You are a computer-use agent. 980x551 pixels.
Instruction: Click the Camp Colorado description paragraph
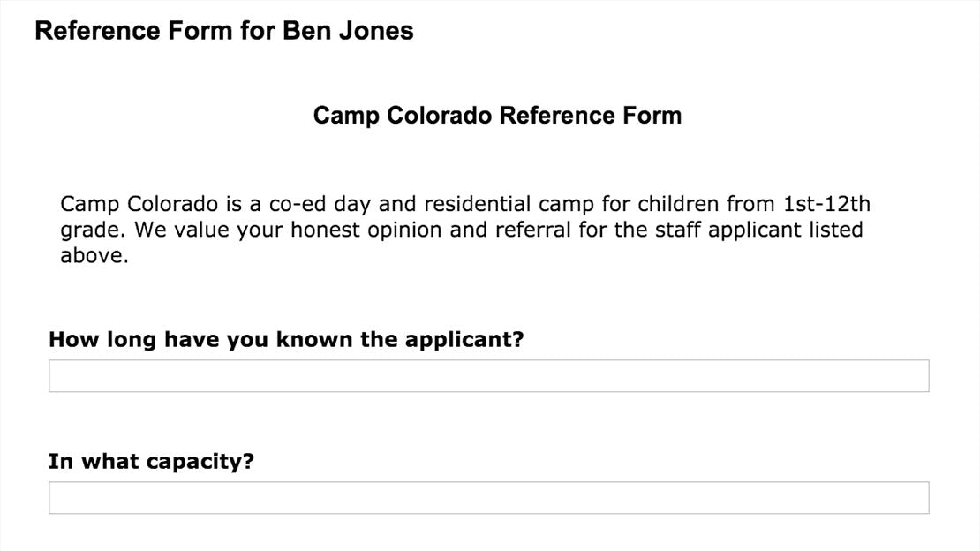[465, 230]
